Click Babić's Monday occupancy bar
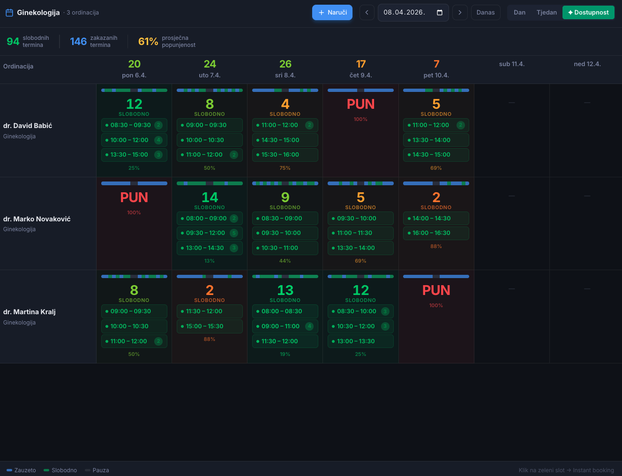The width and height of the screenshot is (622, 476). [x=134, y=90]
